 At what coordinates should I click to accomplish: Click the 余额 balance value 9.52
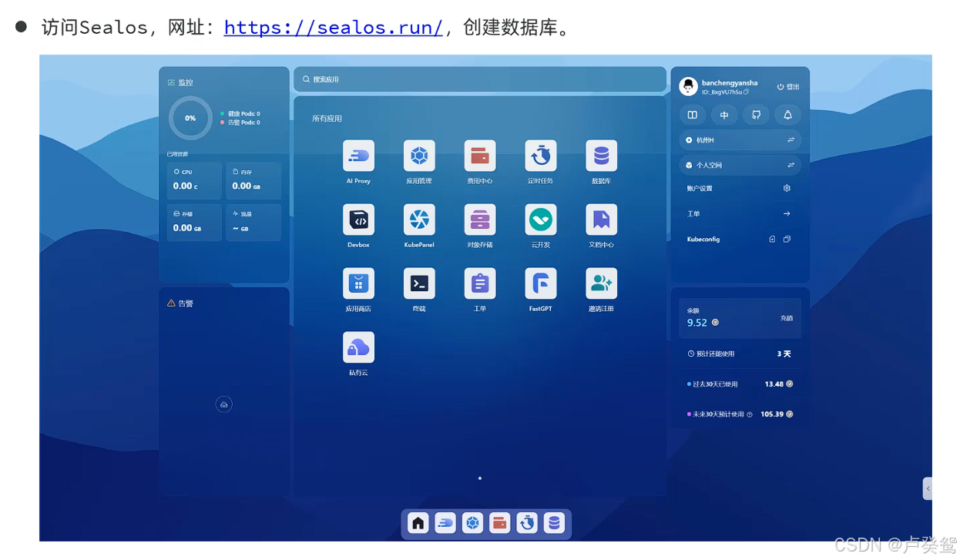click(x=697, y=323)
